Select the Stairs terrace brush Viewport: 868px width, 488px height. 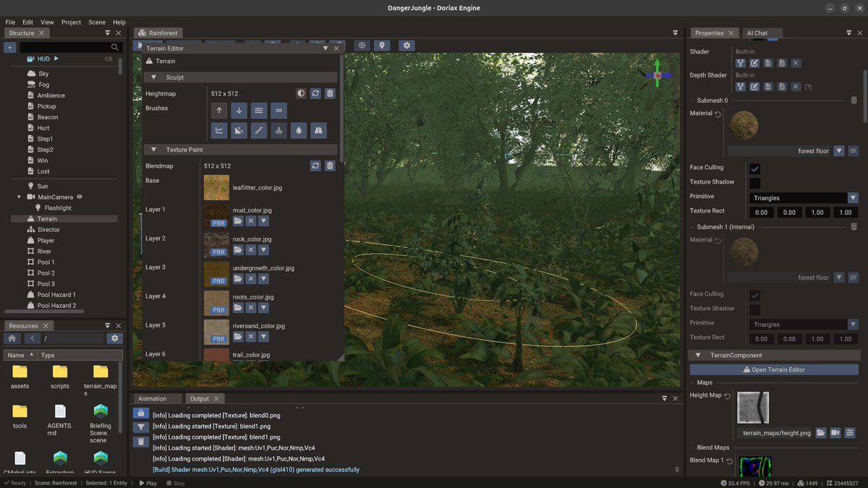click(259, 131)
